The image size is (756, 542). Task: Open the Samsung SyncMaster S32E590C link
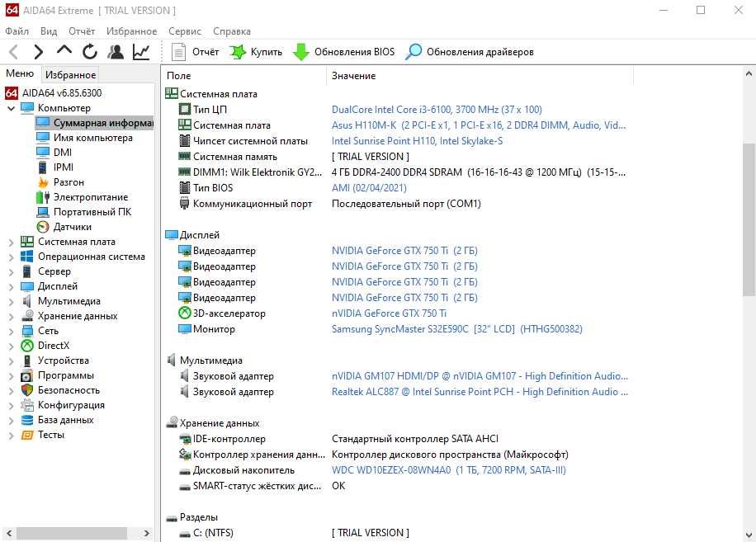point(456,329)
